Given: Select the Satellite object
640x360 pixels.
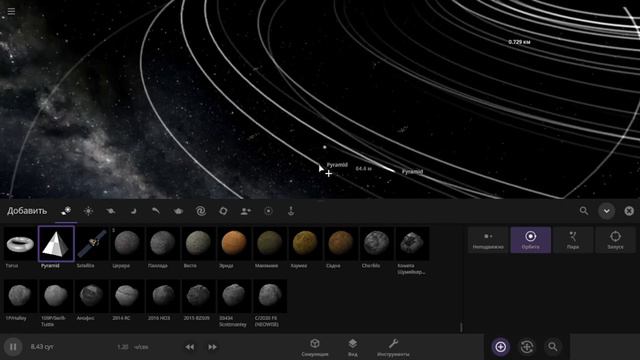Looking at the screenshot, I should point(92,244).
